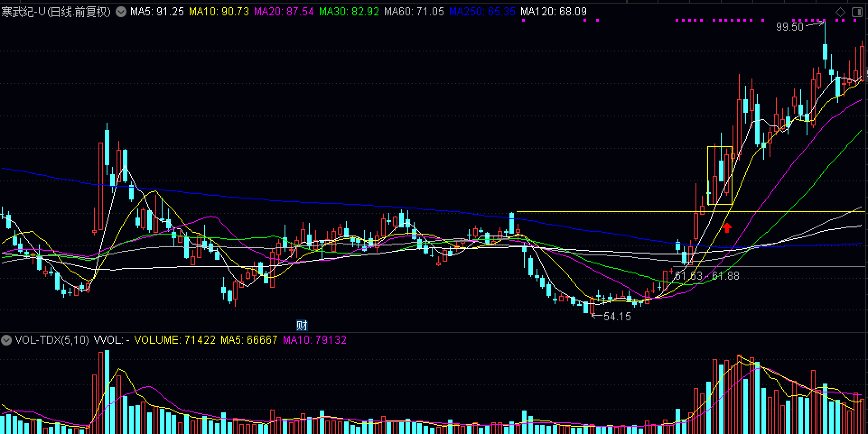The image size is (868, 434).
Task: Click the MA5: 91.25 legend label
Action: click(157, 12)
